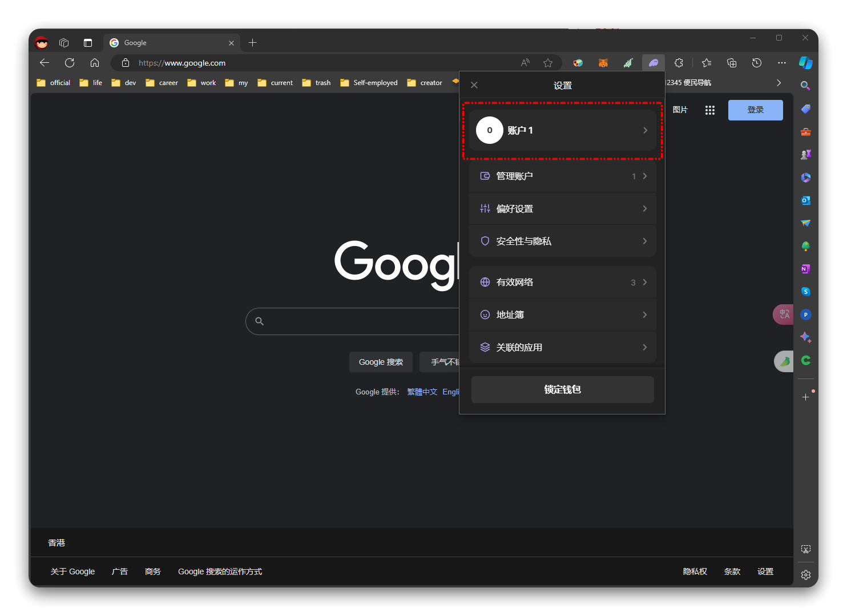Activate Read Aloud in address bar

pyautogui.click(x=525, y=63)
